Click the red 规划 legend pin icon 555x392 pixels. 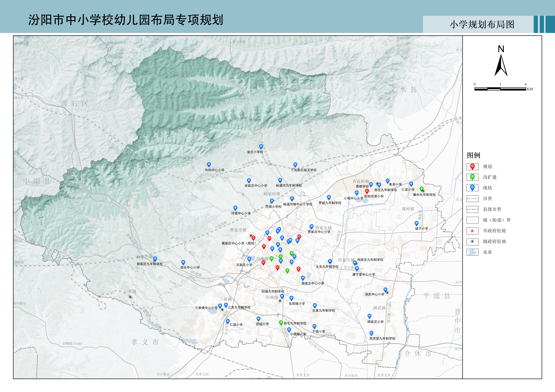(472, 167)
